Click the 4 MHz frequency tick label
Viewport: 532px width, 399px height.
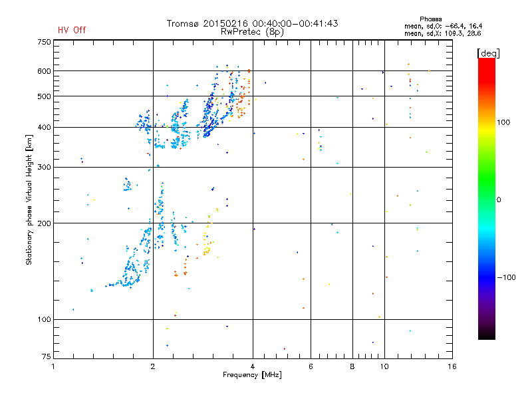click(253, 366)
